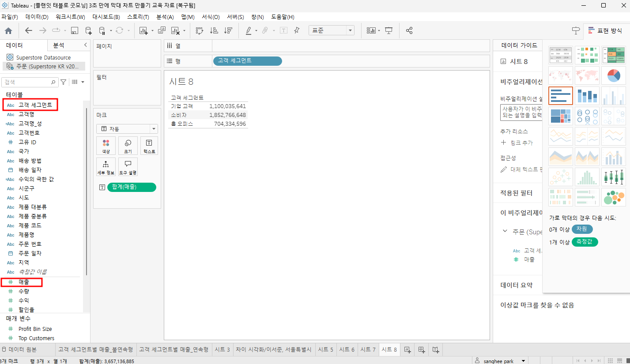Open the 자동 mark type dropdown
The height and width of the screenshot is (364, 630).
click(x=127, y=129)
